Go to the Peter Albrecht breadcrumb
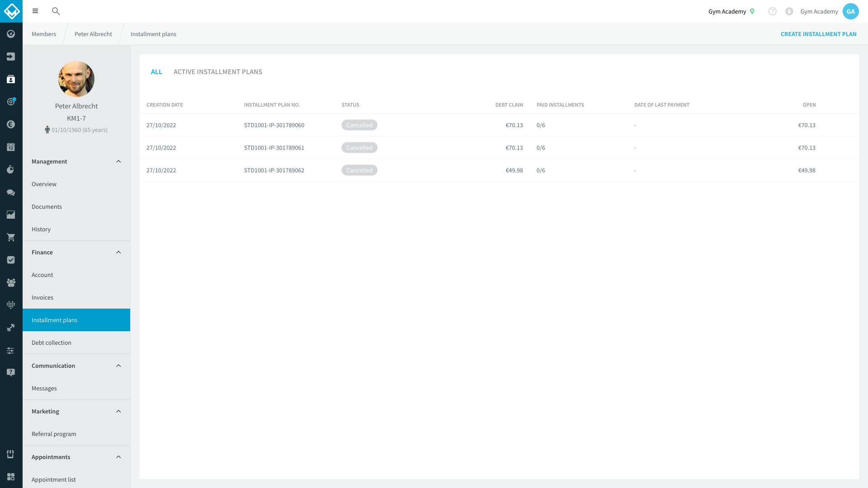868x488 pixels. click(x=93, y=34)
